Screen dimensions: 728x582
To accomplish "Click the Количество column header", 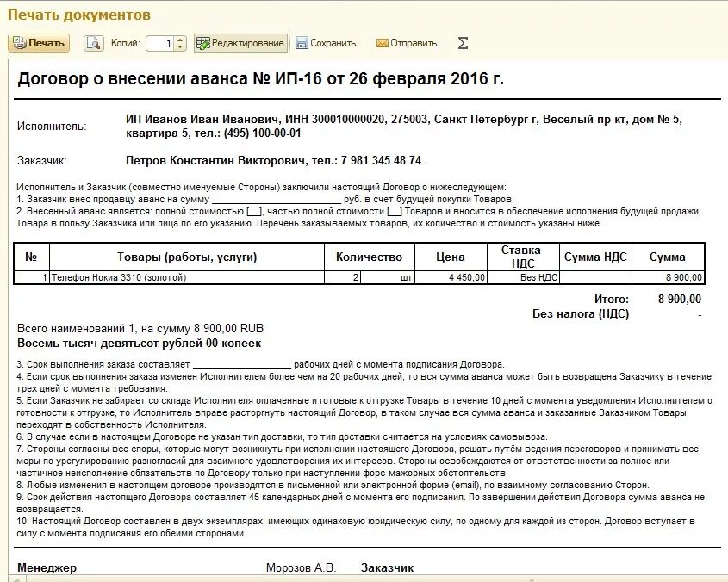I will (369, 257).
